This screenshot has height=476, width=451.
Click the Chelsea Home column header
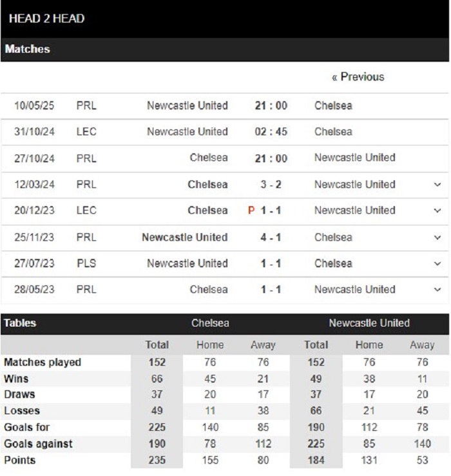point(210,345)
